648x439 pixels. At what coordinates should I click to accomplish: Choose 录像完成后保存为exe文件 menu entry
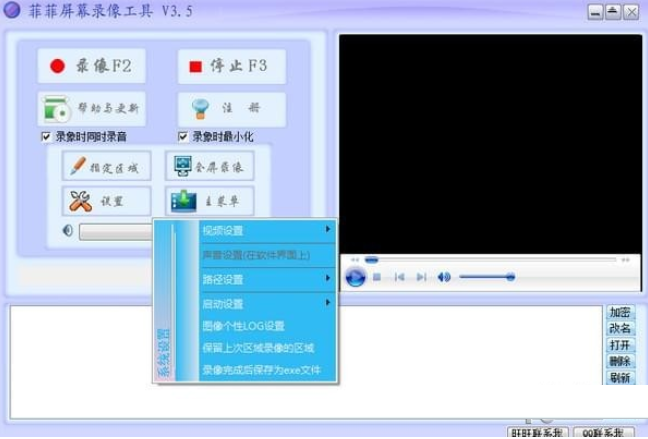pyautogui.click(x=267, y=370)
